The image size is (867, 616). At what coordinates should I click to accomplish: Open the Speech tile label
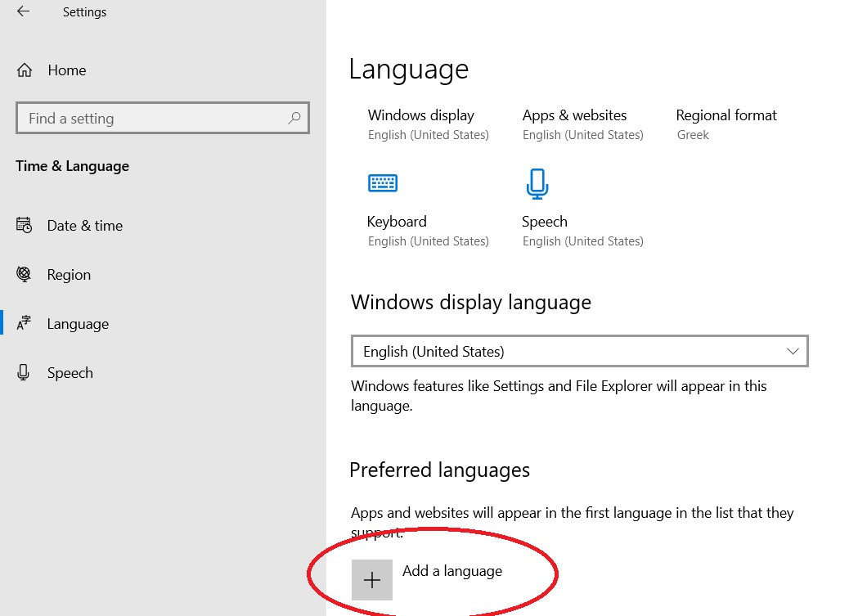point(545,222)
